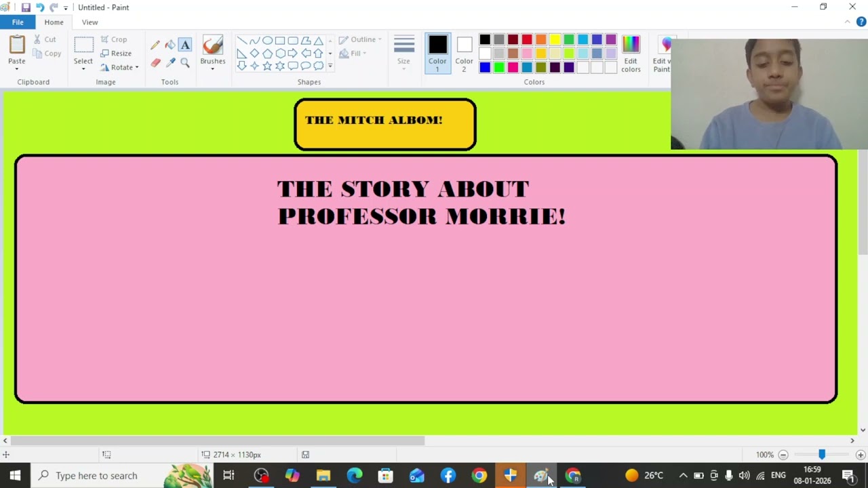Select the Color picker eyedropper tool
Screen dimensions: 868x488
170,62
